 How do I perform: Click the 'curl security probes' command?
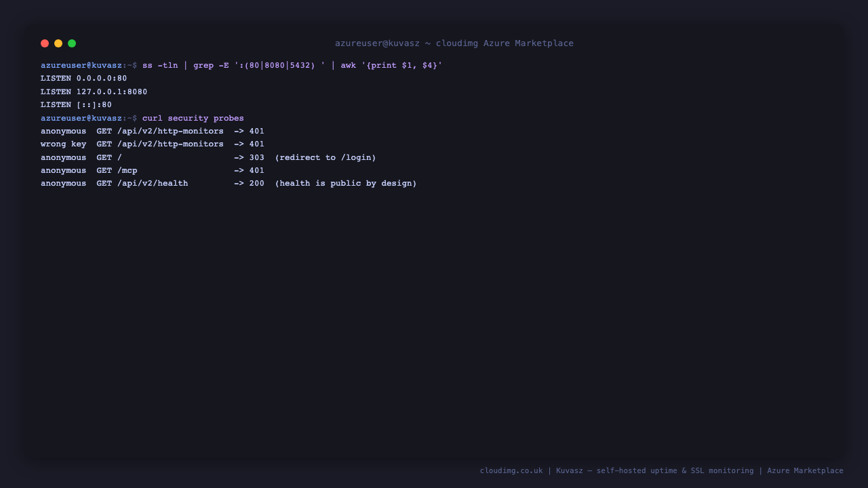click(x=193, y=118)
